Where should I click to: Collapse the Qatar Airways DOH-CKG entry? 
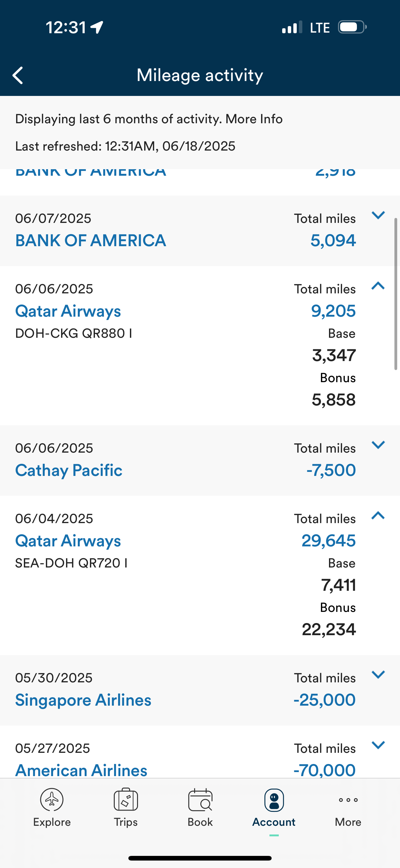pyautogui.click(x=378, y=286)
